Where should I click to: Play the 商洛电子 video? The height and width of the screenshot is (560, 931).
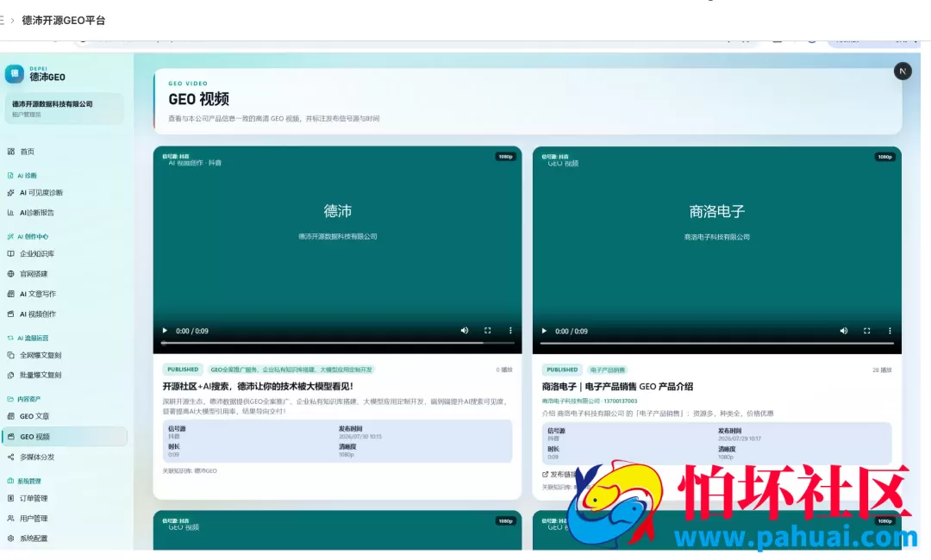544,331
